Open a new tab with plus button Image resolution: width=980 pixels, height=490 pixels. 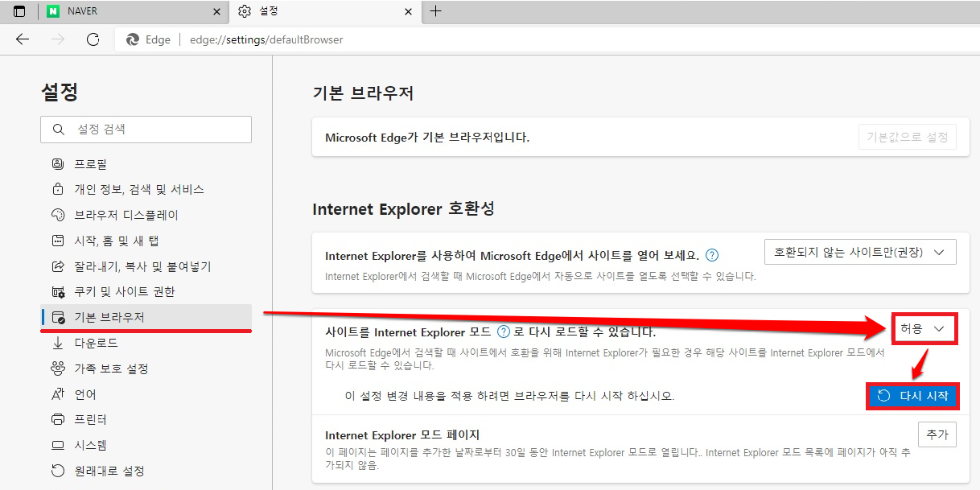pos(435,11)
